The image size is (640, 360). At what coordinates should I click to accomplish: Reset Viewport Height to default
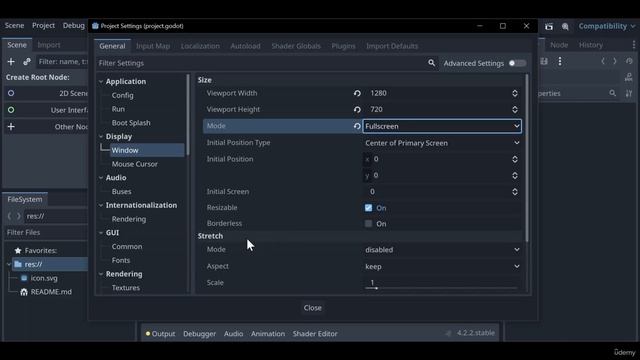[x=357, y=110]
